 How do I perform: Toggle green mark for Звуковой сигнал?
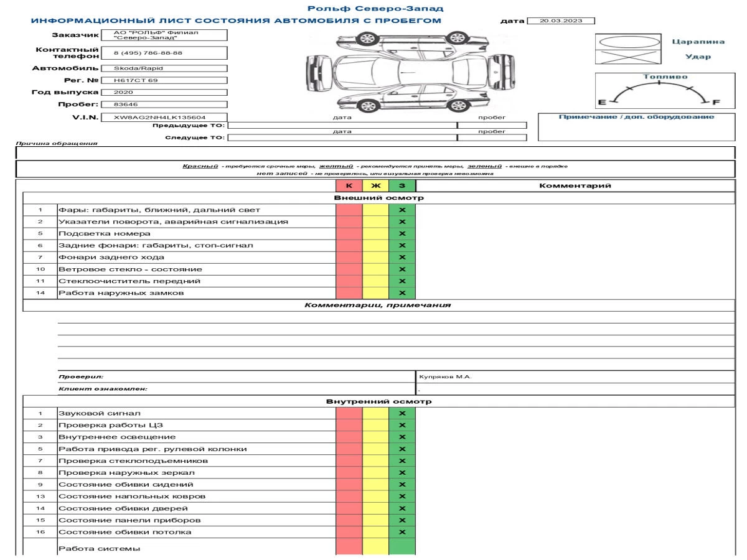coord(402,414)
